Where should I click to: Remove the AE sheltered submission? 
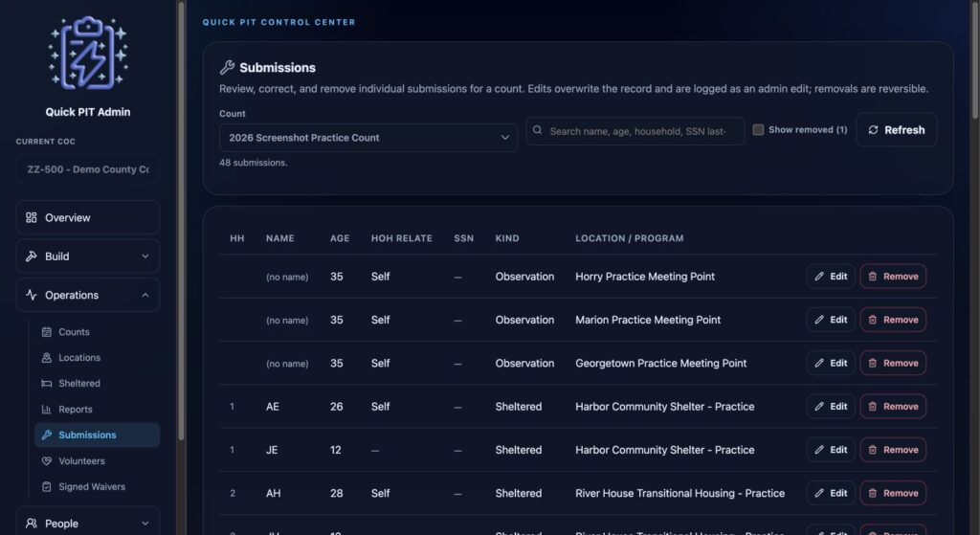pos(893,406)
